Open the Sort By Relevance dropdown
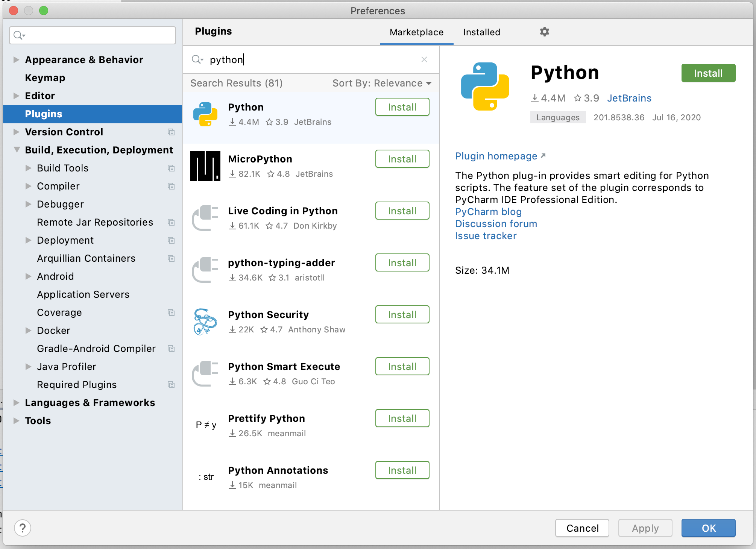 point(382,83)
